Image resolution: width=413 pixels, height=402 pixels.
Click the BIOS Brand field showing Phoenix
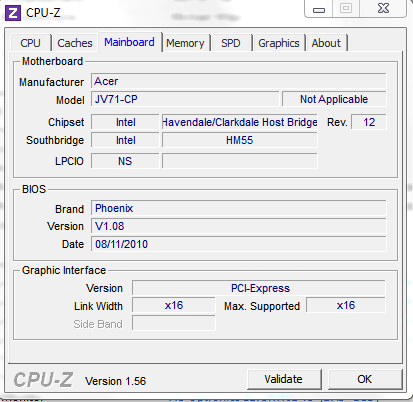(x=239, y=208)
